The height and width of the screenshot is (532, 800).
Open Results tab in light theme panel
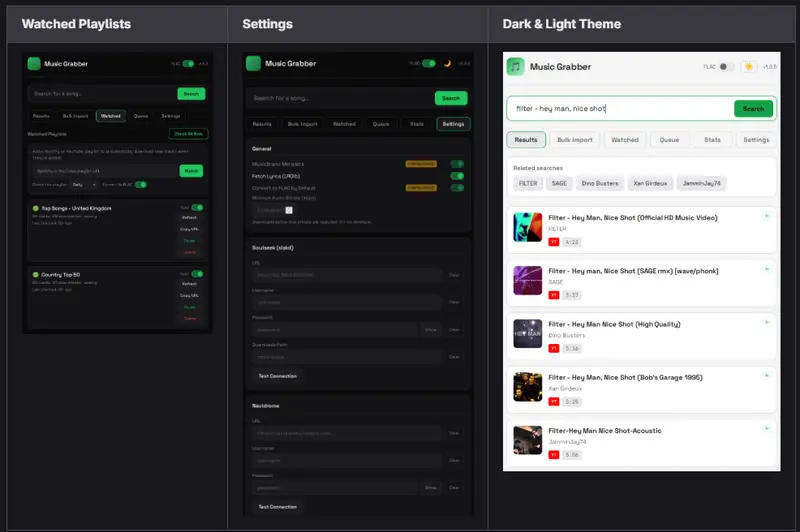tap(526, 140)
